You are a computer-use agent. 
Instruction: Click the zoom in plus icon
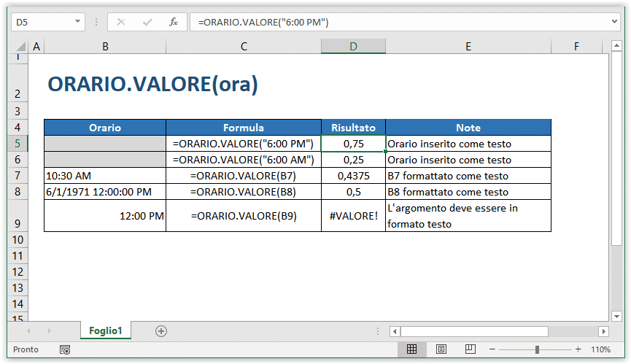coord(578,349)
